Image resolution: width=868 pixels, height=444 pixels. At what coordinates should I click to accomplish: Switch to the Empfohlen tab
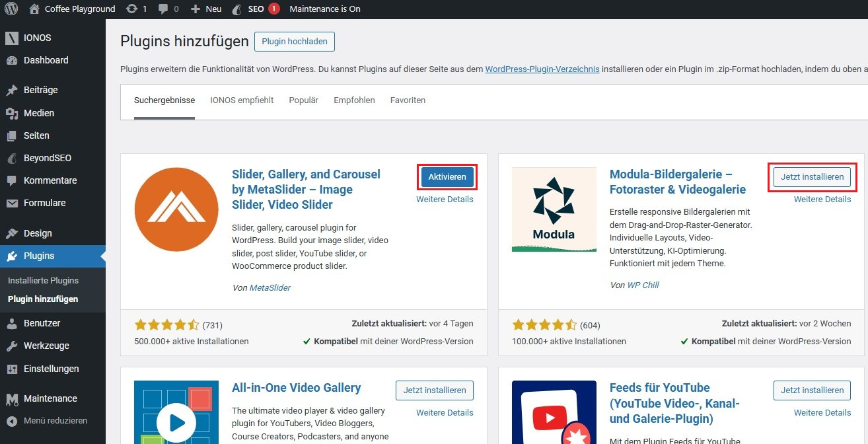click(x=354, y=100)
